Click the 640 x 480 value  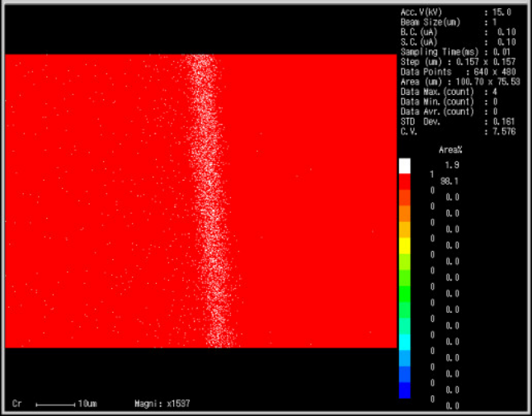(495, 72)
